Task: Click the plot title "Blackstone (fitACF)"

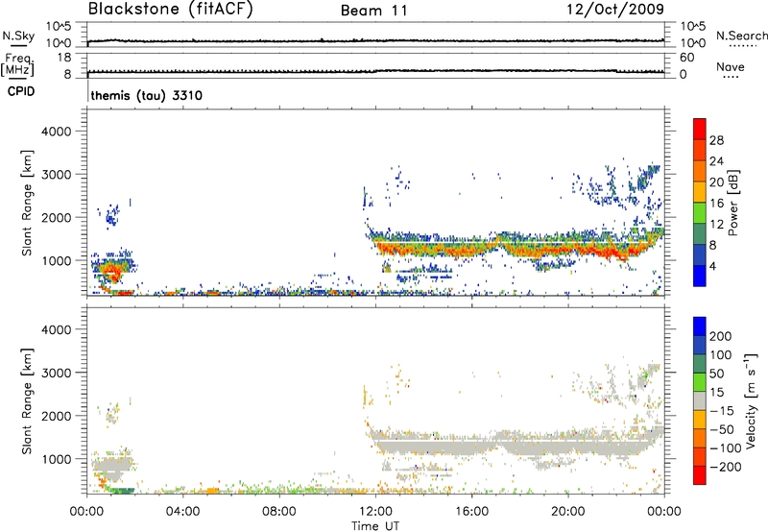Action: pos(171,10)
